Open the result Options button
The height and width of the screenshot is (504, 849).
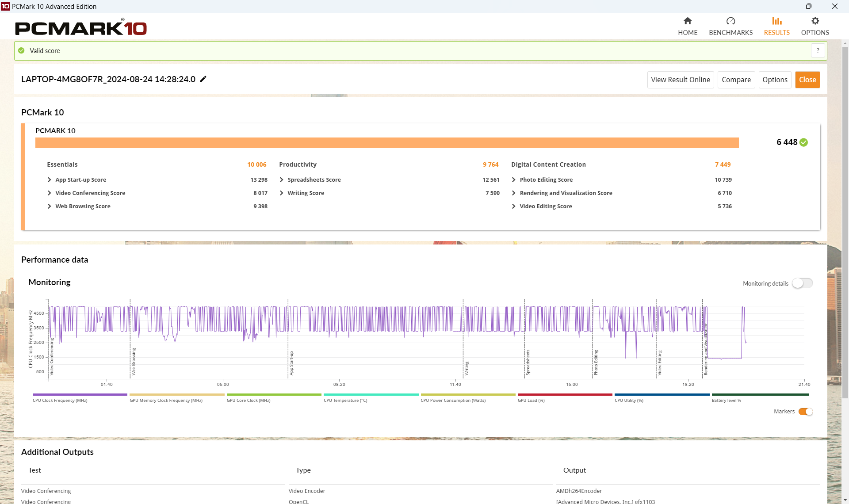point(775,80)
